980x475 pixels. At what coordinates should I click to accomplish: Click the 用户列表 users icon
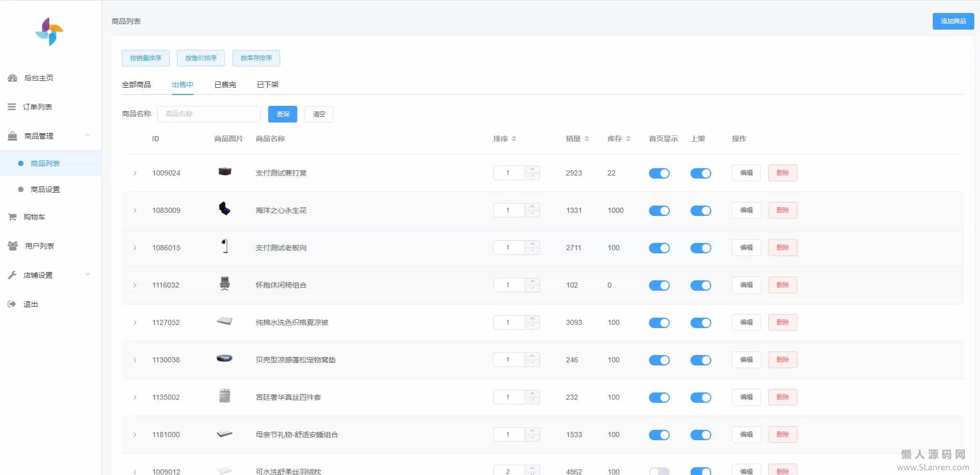click(12, 246)
